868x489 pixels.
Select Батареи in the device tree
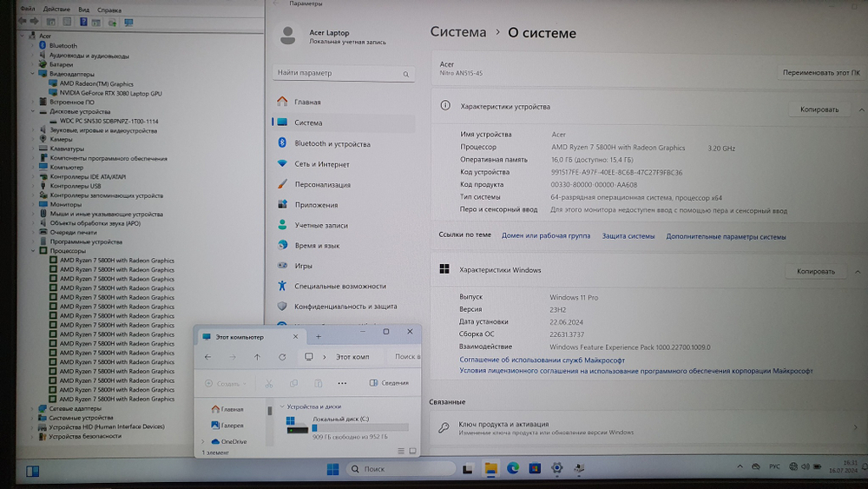coord(61,65)
